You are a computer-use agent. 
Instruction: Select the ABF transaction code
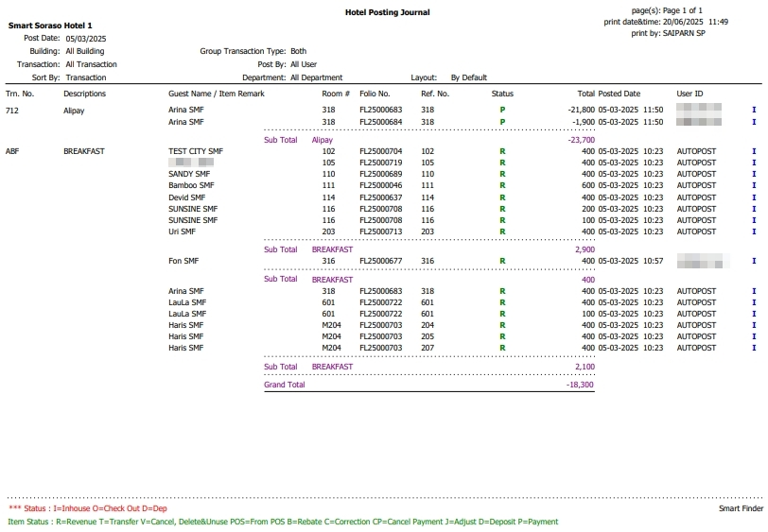pos(12,151)
